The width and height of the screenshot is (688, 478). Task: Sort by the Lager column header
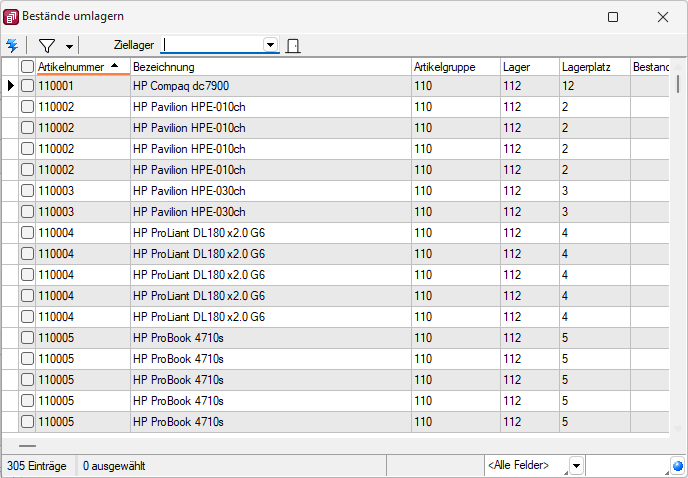pos(530,67)
